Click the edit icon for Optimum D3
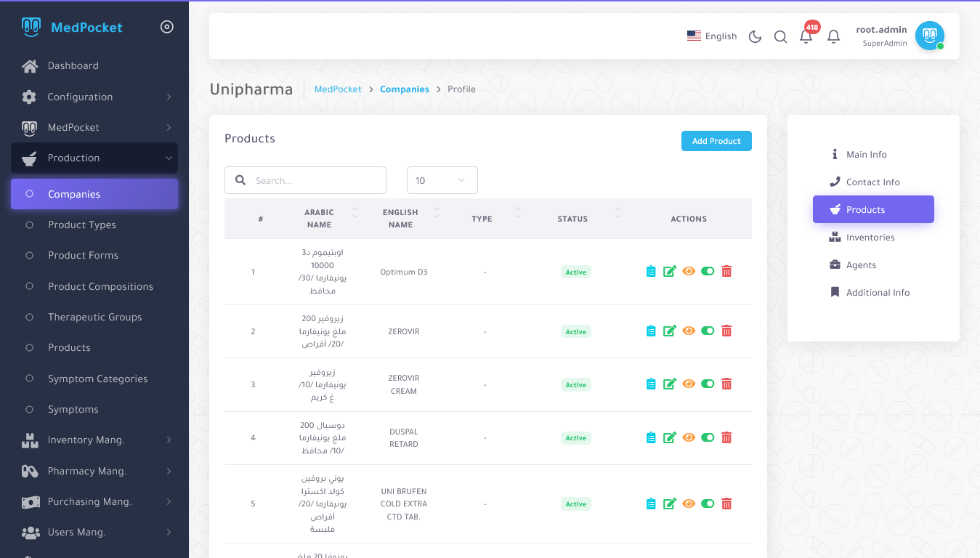 (x=670, y=272)
